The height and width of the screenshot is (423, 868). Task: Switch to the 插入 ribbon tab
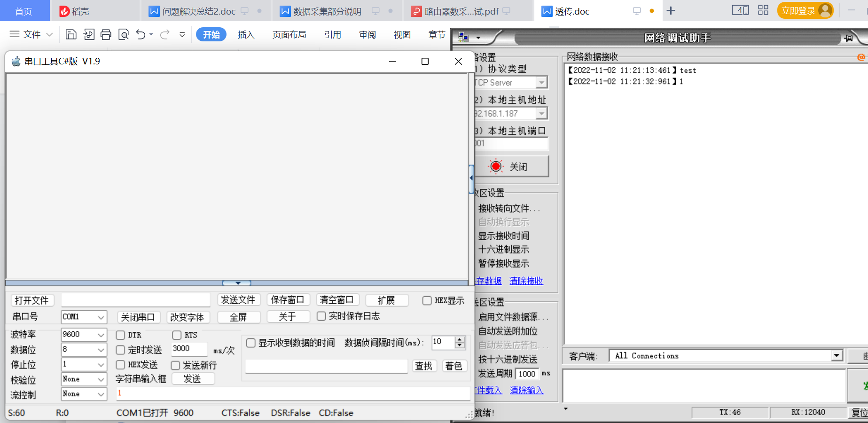tap(246, 34)
